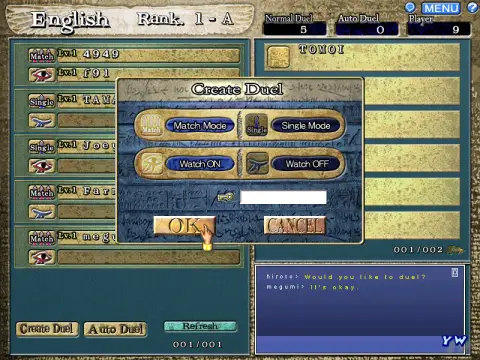Screen dimensions: 480x360
Task: Select the 4949 duel room
Action: click(x=148, y=55)
